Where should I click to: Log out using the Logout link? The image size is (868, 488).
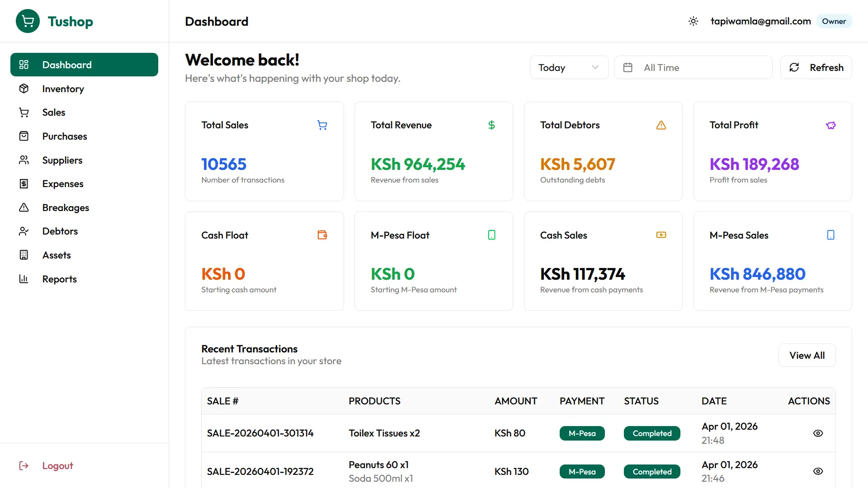pyautogui.click(x=57, y=465)
